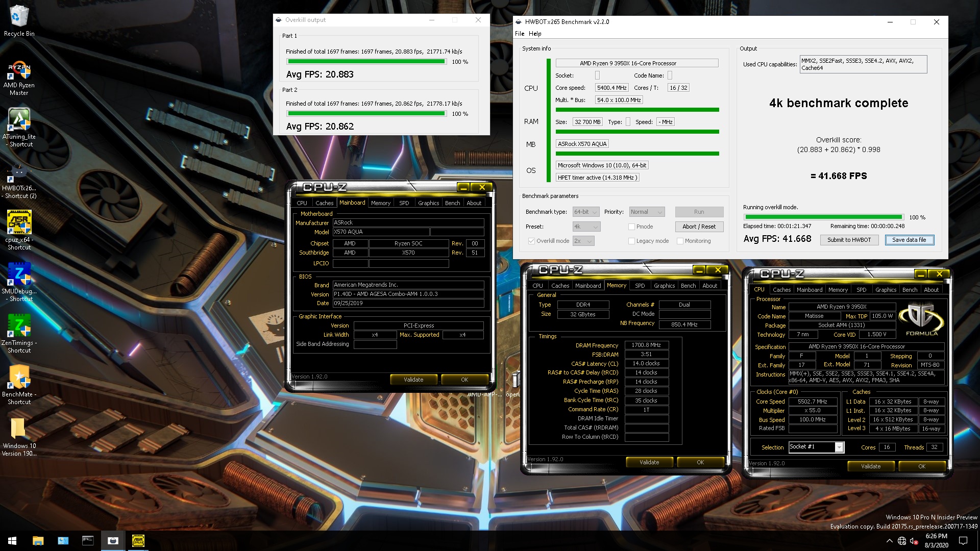This screenshot has width=980, height=551.
Task: Select the HWBOT x265 taskbar icon
Action: point(113,541)
